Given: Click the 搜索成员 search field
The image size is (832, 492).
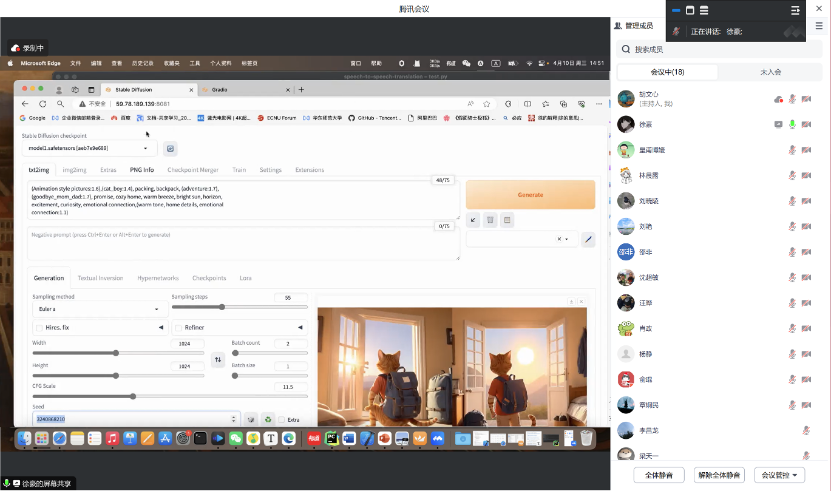Looking at the screenshot, I should [718, 49].
